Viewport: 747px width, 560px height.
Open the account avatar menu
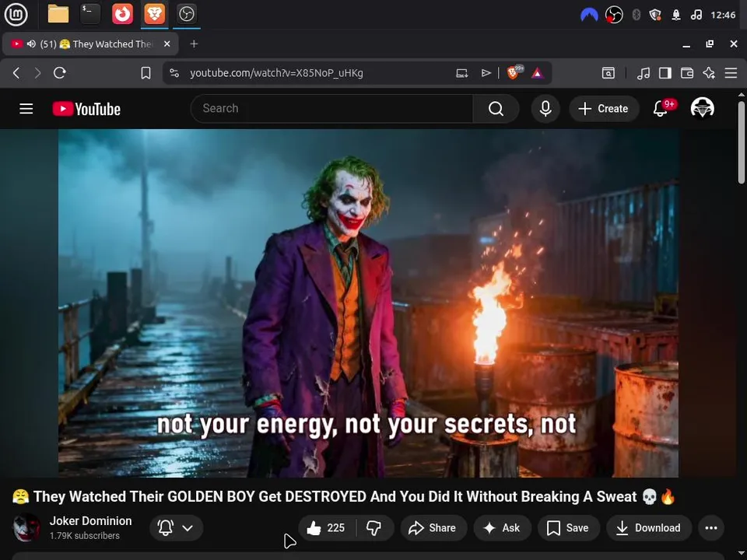(702, 108)
